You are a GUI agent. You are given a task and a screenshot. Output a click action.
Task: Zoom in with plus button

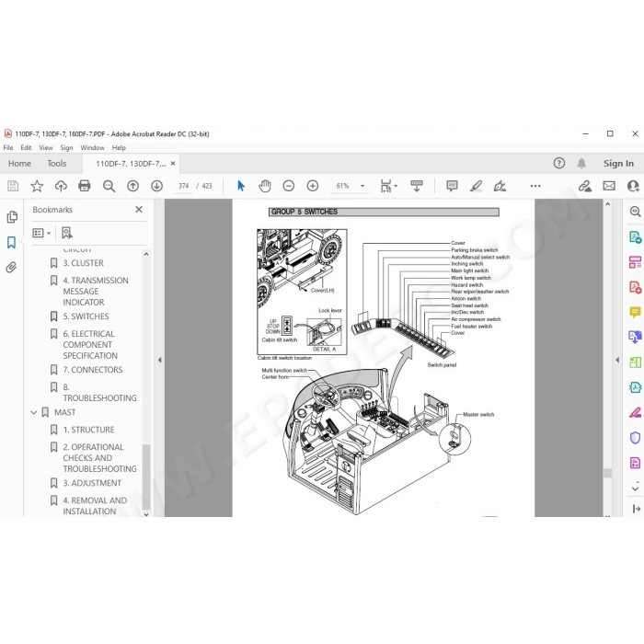[313, 186]
